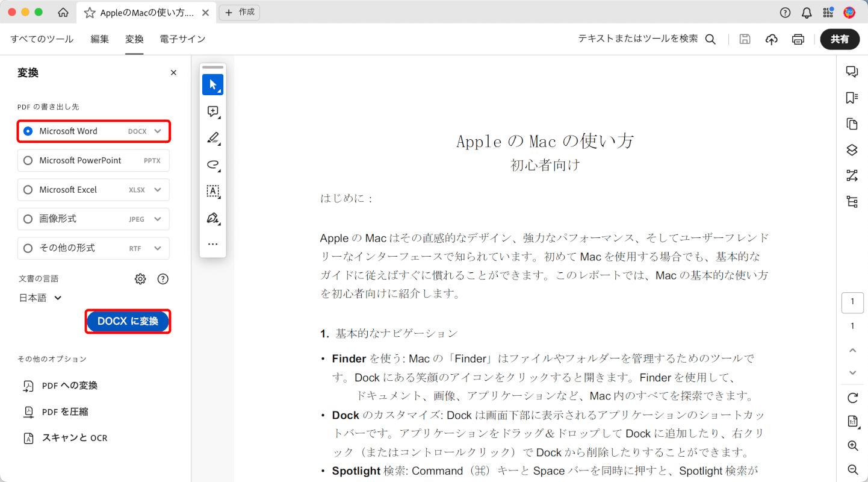Rotate page with the circular arrow icon
Screen dimensions: 868x482
pyautogui.click(x=852, y=398)
